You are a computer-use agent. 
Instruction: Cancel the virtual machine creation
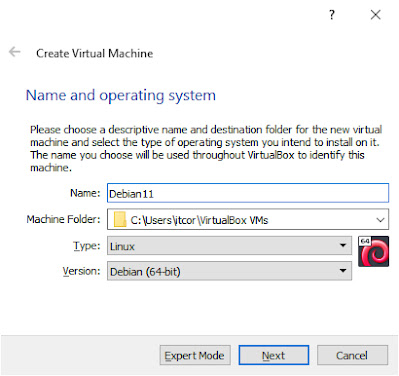(x=352, y=355)
